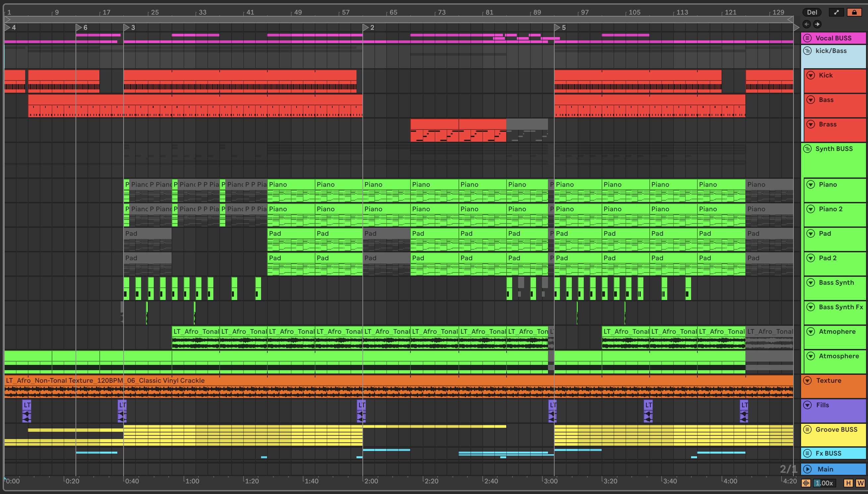Toggle the optimize arrangement width W button
Screen dimensions: 868x494
(860, 483)
